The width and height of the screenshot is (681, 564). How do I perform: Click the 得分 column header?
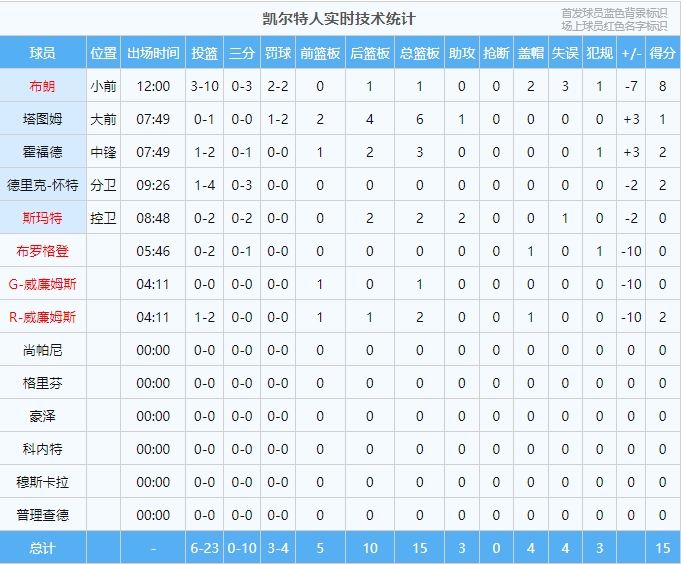(662, 53)
